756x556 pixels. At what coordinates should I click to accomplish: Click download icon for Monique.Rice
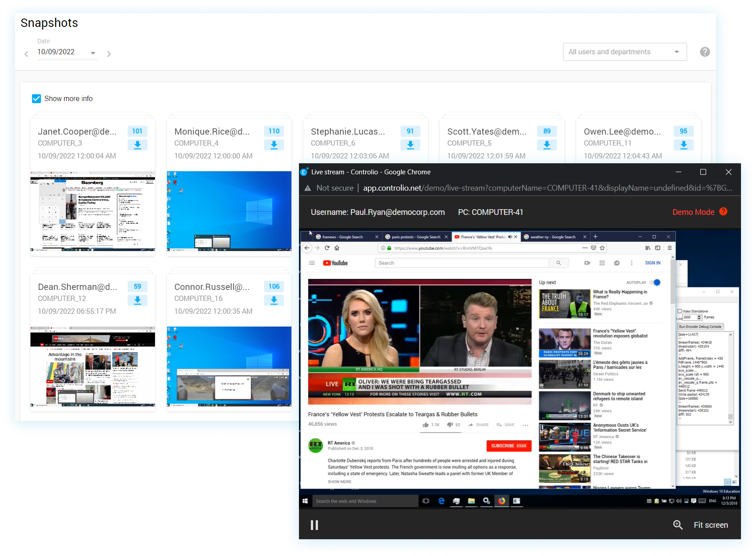(274, 145)
